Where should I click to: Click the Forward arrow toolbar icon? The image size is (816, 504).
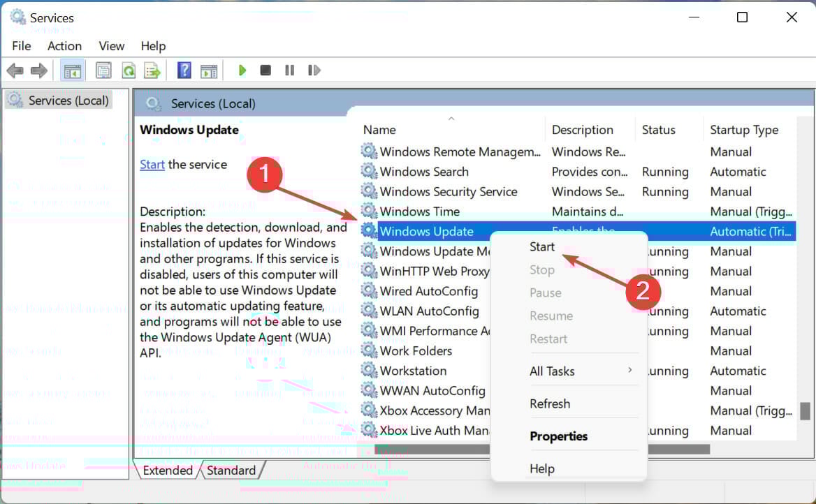[39, 71]
